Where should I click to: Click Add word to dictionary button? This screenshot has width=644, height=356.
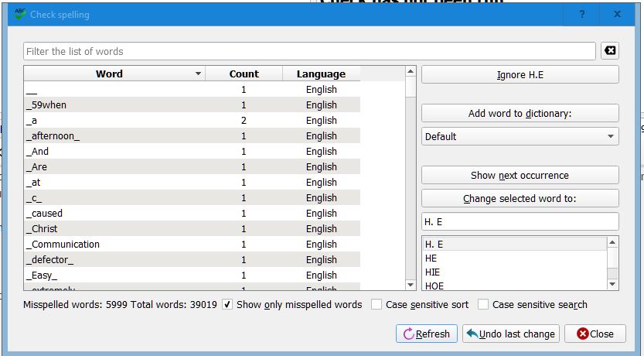tap(520, 113)
